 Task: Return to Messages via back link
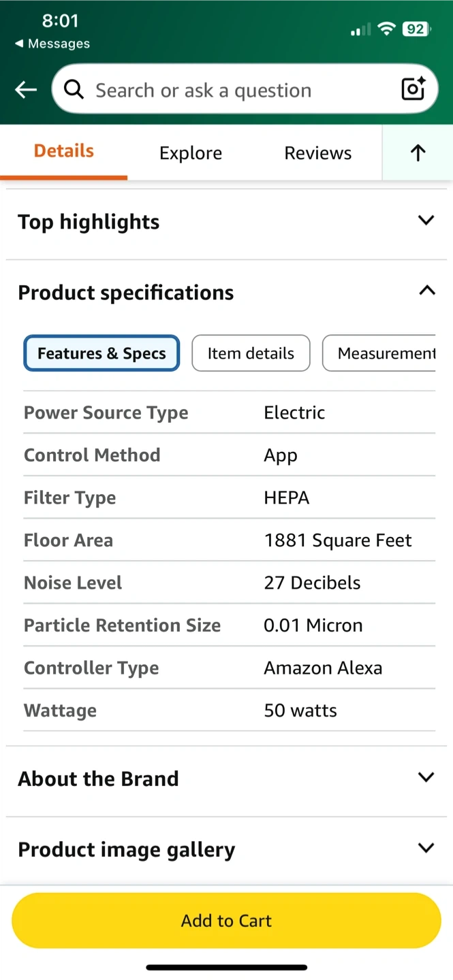(x=52, y=44)
